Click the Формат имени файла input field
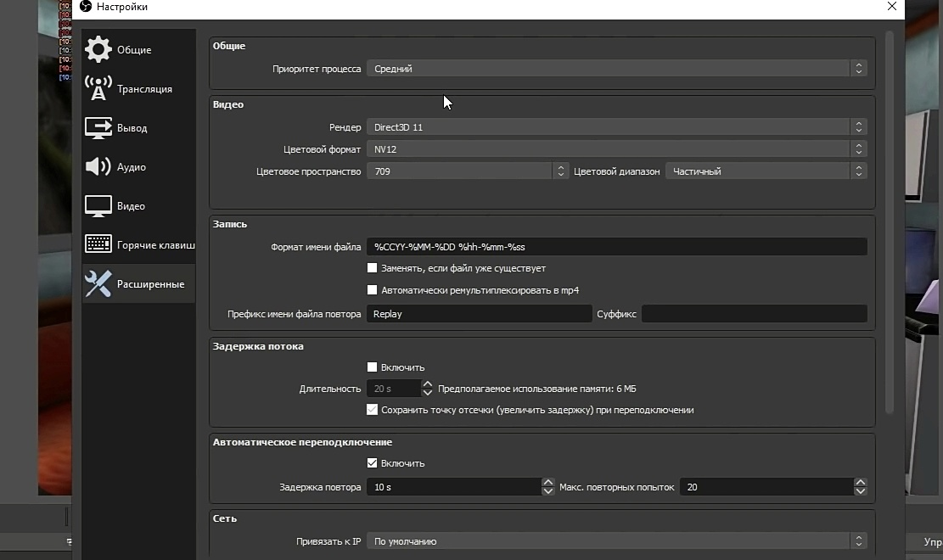Screen dimensions: 943x560 [x=615, y=247]
